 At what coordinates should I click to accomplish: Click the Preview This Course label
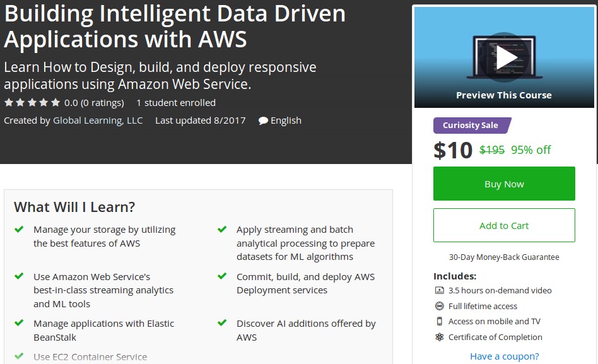point(503,95)
